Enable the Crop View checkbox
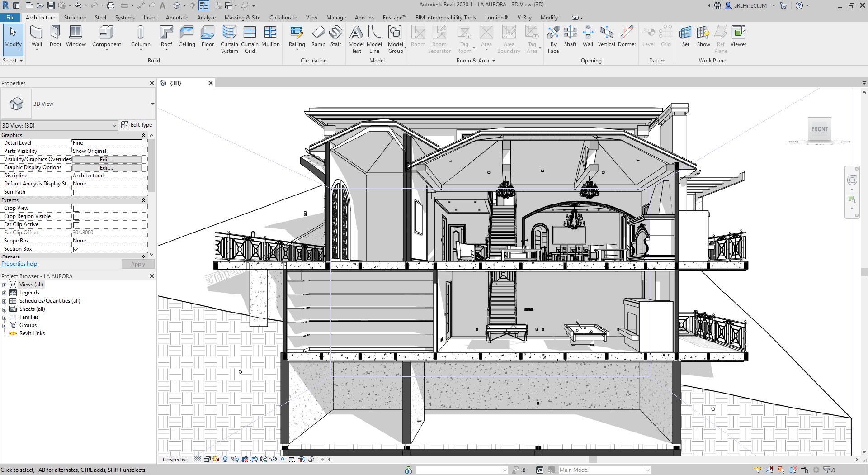Image resolution: width=868 pixels, height=475 pixels. pyautogui.click(x=76, y=209)
